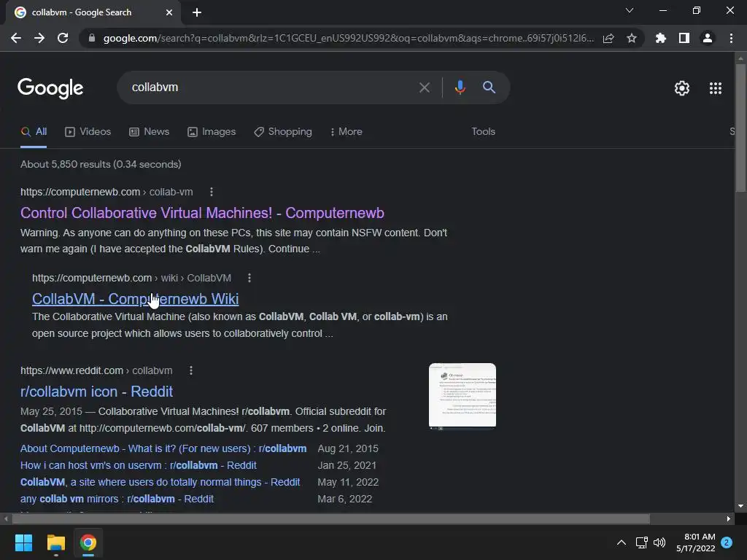
Task: Reload the current Google page
Action: (x=63, y=38)
